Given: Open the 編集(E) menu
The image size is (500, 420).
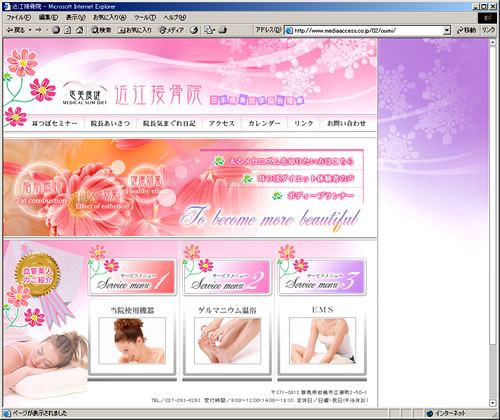Looking at the screenshot, I should click(48, 17).
